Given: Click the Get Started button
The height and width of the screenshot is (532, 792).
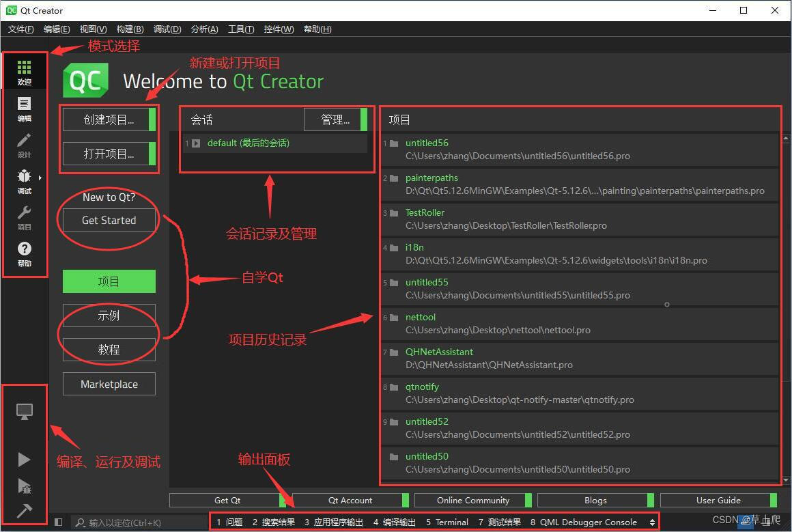Looking at the screenshot, I should tap(109, 221).
